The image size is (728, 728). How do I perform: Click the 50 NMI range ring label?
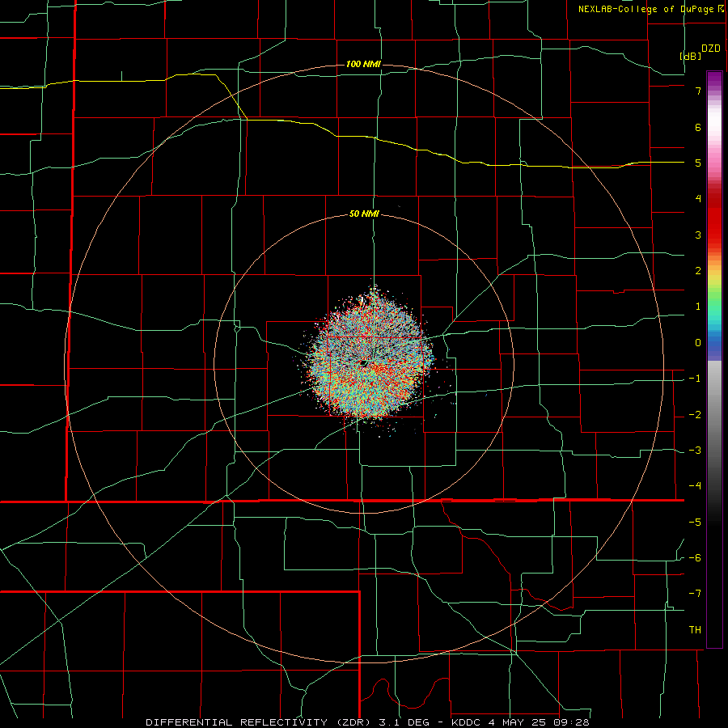pyautogui.click(x=364, y=214)
